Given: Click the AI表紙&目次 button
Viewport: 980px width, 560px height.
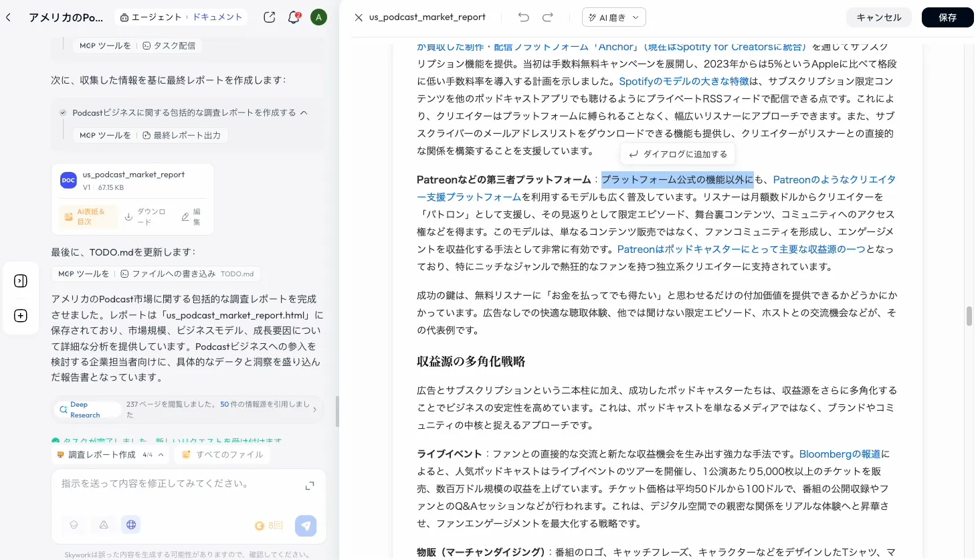Looking at the screenshot, I should pos(88,217).
